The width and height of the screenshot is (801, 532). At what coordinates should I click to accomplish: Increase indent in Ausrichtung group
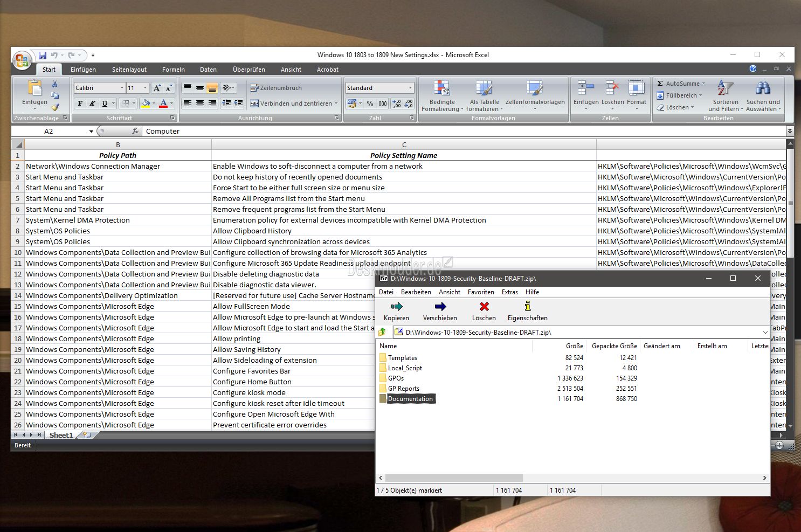(239, 103)
